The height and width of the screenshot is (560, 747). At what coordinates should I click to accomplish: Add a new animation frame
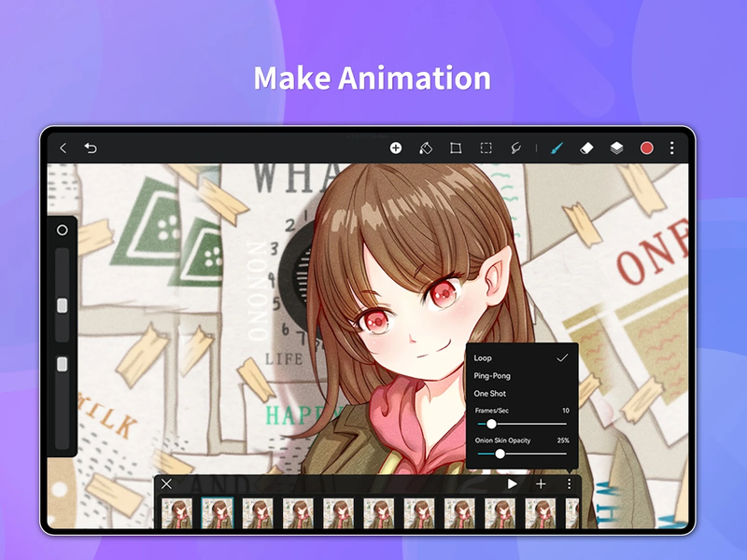tap(541, 484)
